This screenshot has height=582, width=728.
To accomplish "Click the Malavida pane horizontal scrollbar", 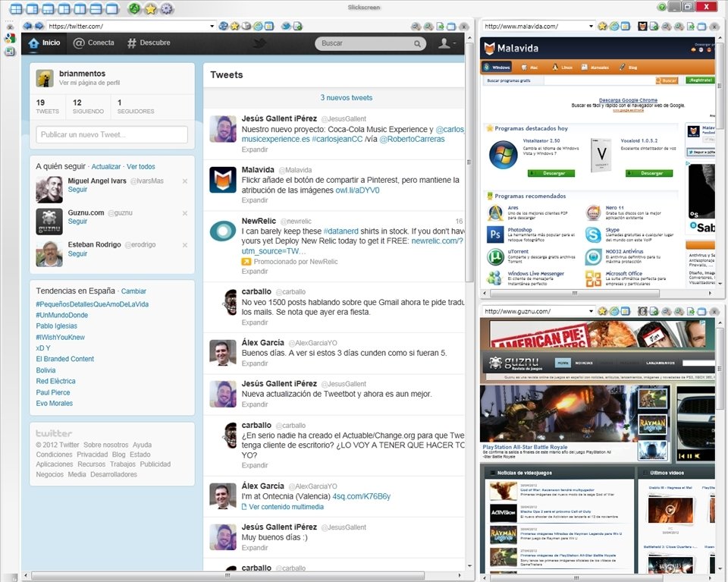I will point(574,293).
